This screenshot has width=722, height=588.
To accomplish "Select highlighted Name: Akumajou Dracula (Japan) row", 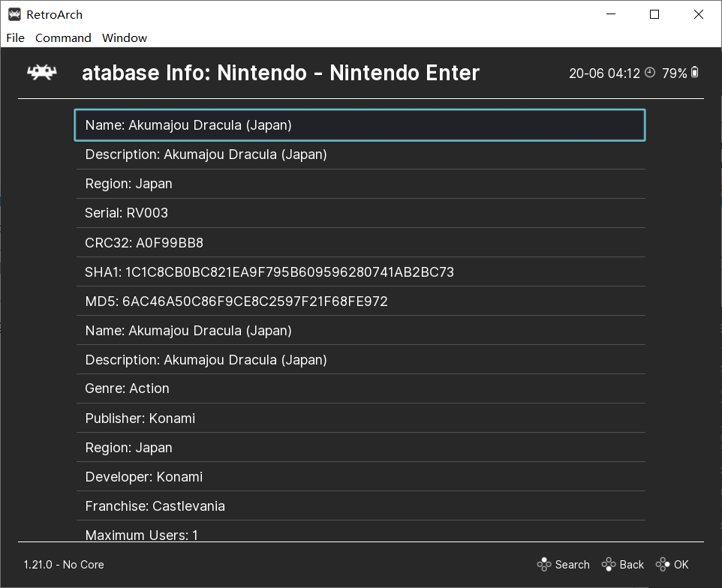I will tap(359, 125).
